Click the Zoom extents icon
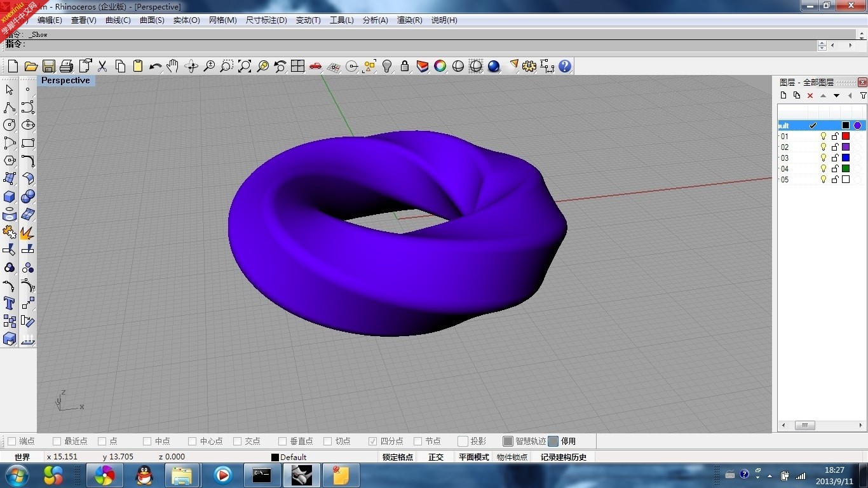 coord(245,66)
